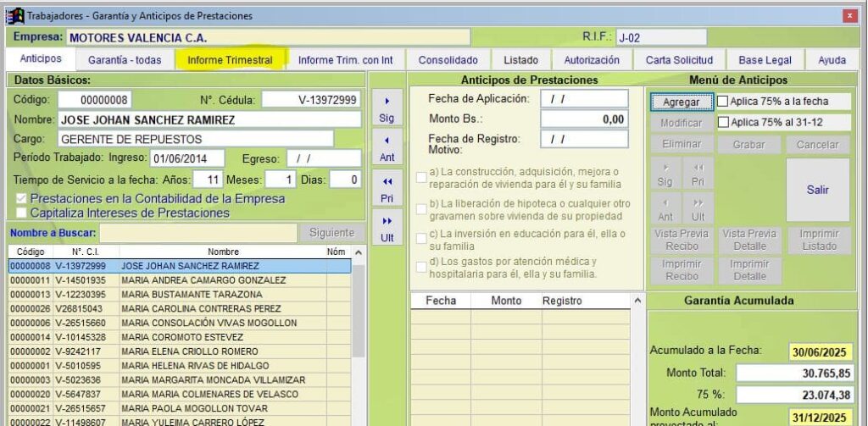Screen dimensions: 868x426
Task: Jump to last worker with Ult button
Action: [x=387, y=229]
